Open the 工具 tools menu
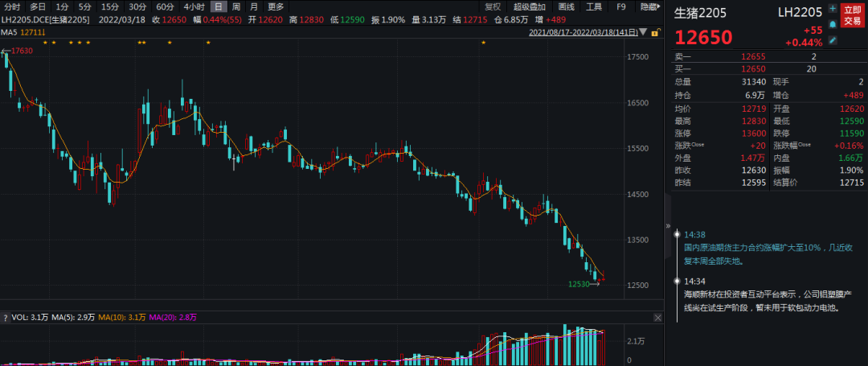The height and width of the screenshot is (366, 868). (x=594, y=6)
